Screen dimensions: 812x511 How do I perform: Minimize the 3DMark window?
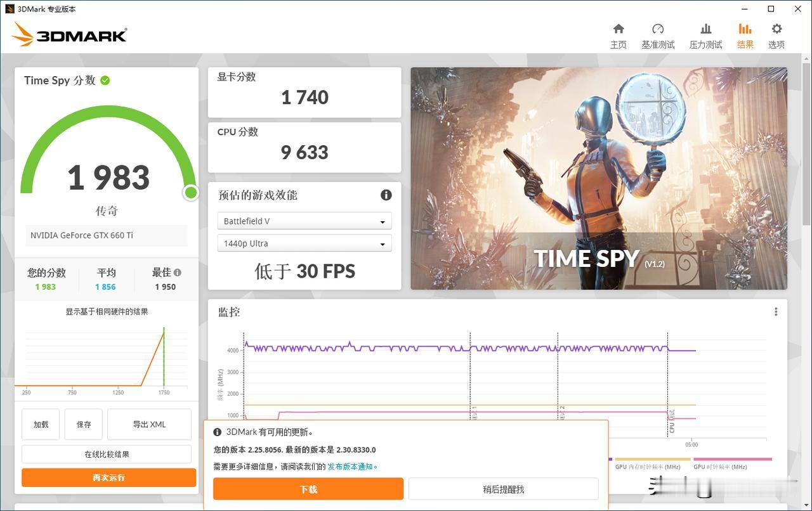743,9
